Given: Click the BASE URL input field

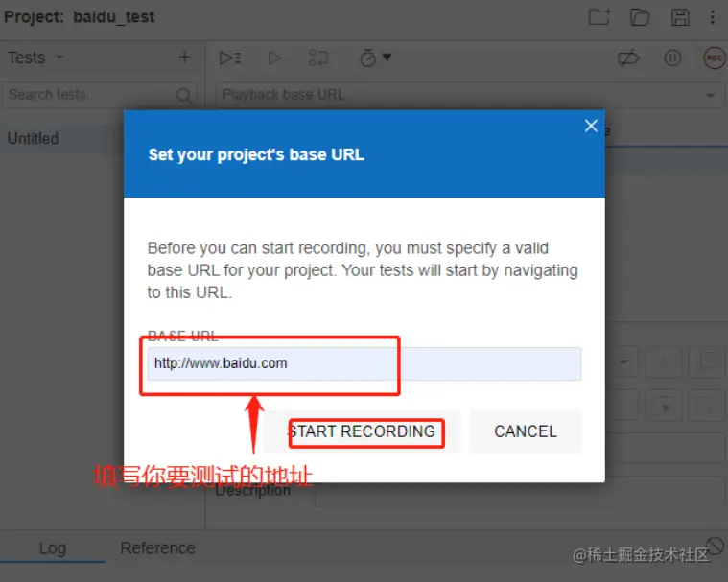Looking at the screenshot, I should 364,363.
